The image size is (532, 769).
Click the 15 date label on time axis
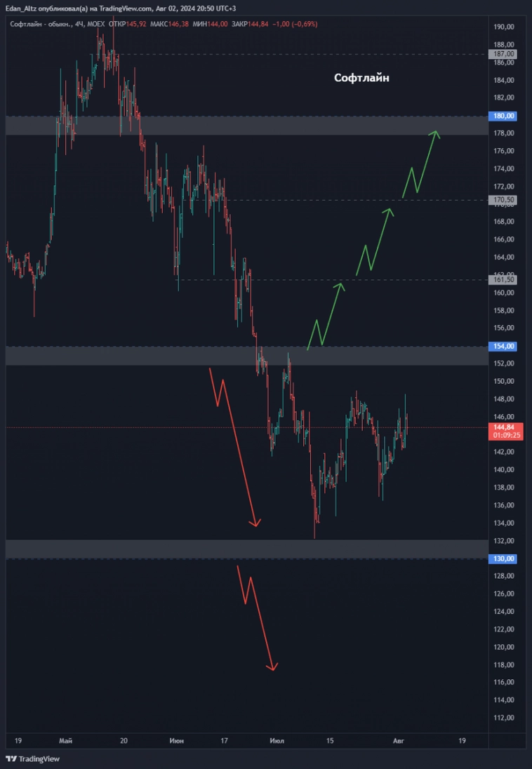(331, 740)
